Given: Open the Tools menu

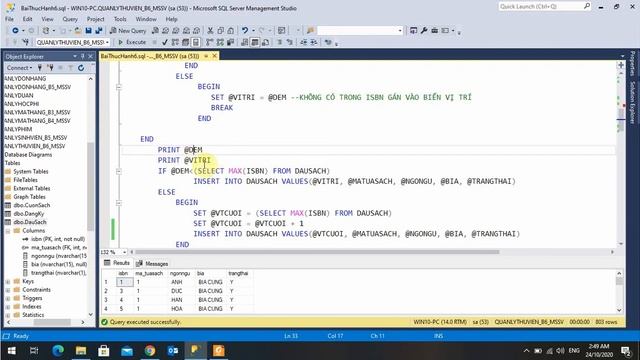Looking at the screenshot, I should point(120,19).
